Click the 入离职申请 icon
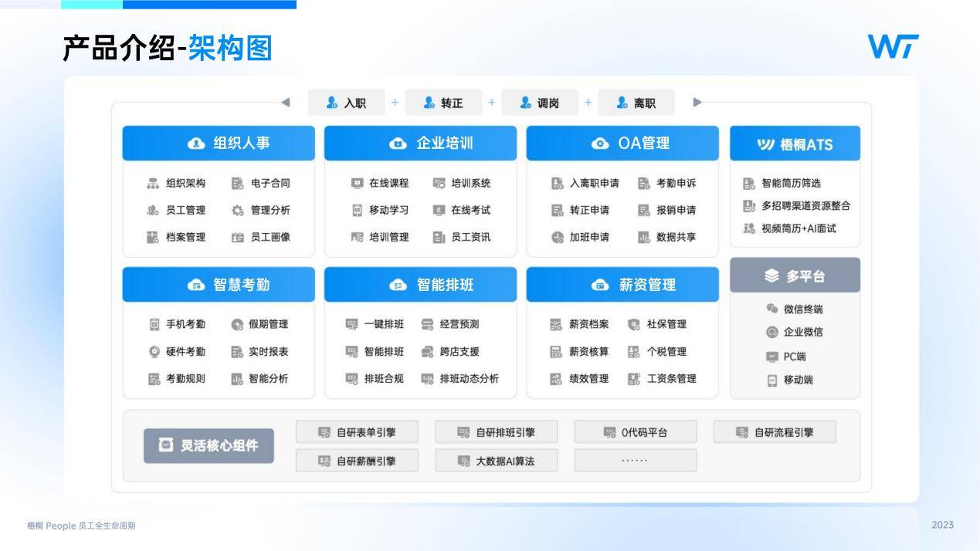 pos(558,184)
